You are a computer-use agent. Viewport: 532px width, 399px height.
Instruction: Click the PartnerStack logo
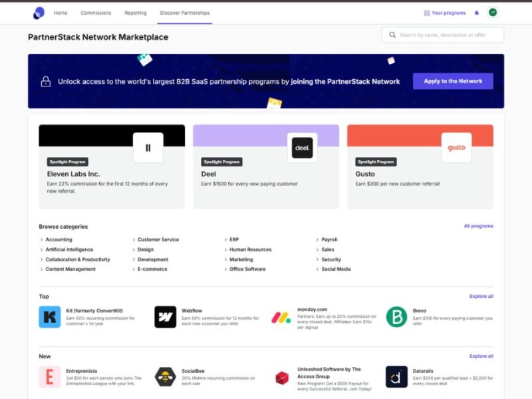click(39, 13)
